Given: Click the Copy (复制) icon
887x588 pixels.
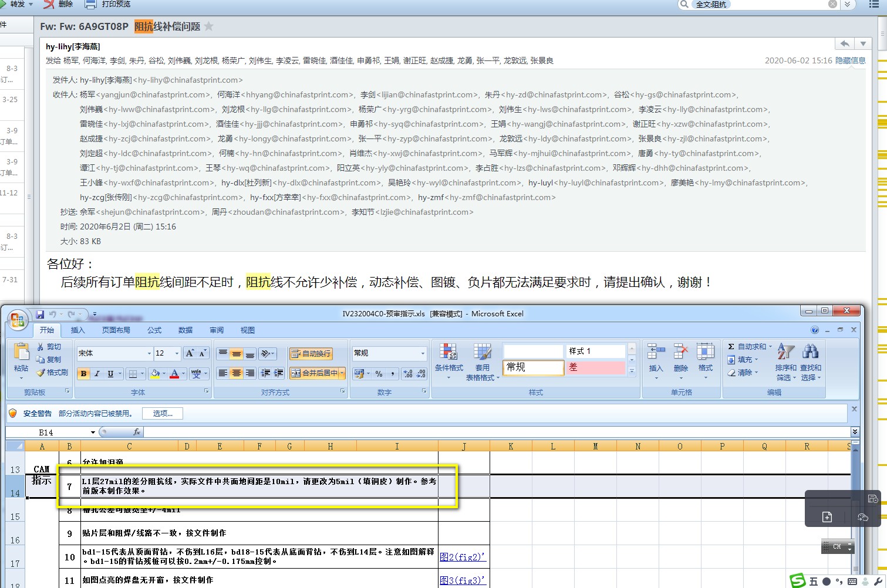Looking at the screenshot, I should point(40,360).
